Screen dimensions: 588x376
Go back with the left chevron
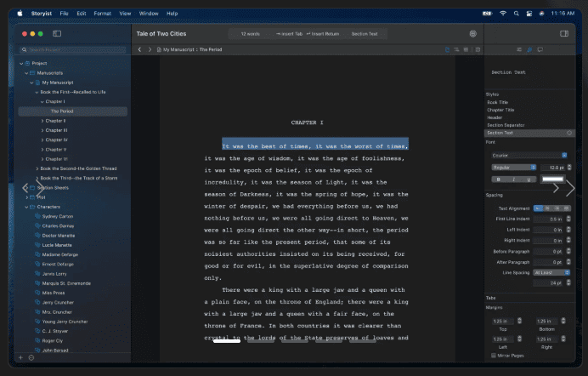[139, 49]
